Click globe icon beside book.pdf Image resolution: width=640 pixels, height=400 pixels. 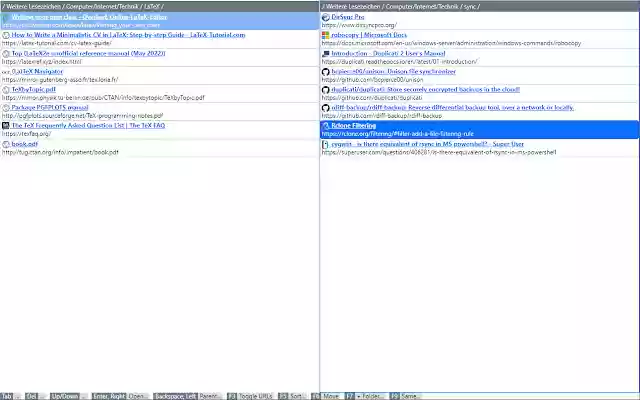[x=6, y=144]
